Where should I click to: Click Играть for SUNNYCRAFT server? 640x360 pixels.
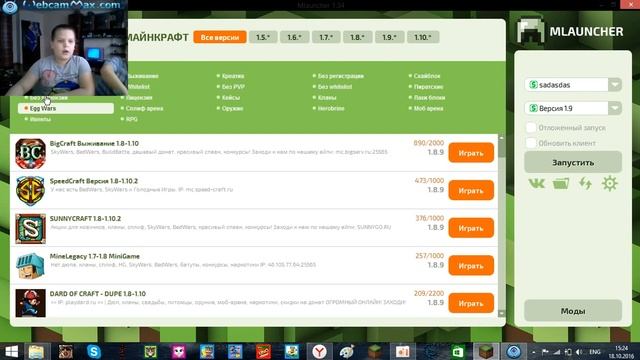pyautogui.click(x=471, y=228)
